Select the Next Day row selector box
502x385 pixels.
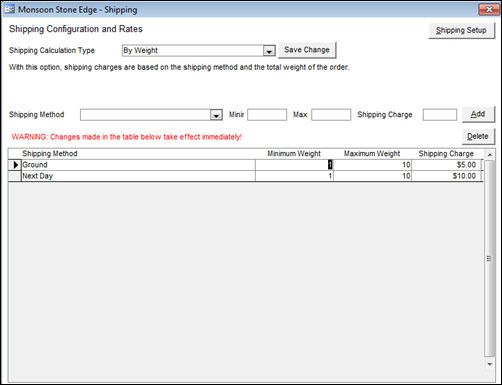[15, 176]
